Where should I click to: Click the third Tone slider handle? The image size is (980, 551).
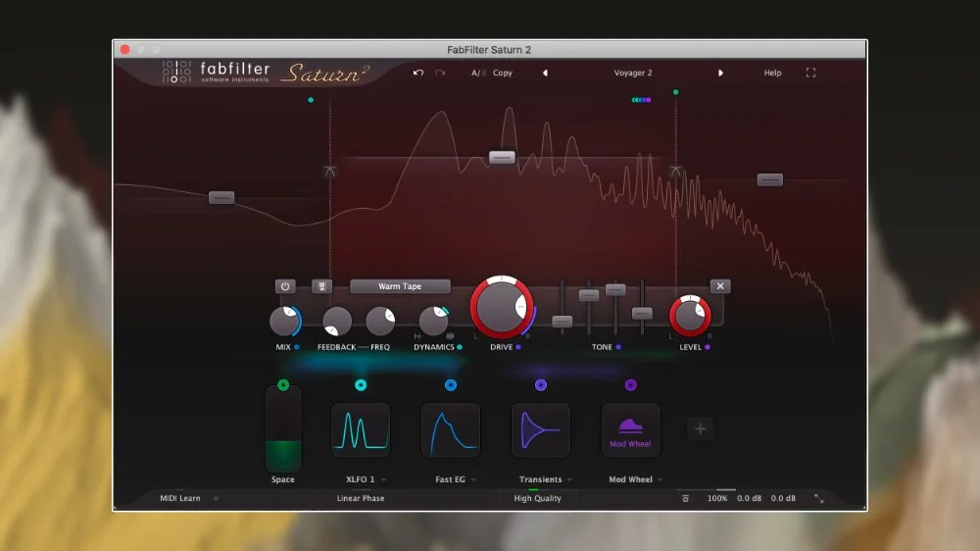click(615, 289)
